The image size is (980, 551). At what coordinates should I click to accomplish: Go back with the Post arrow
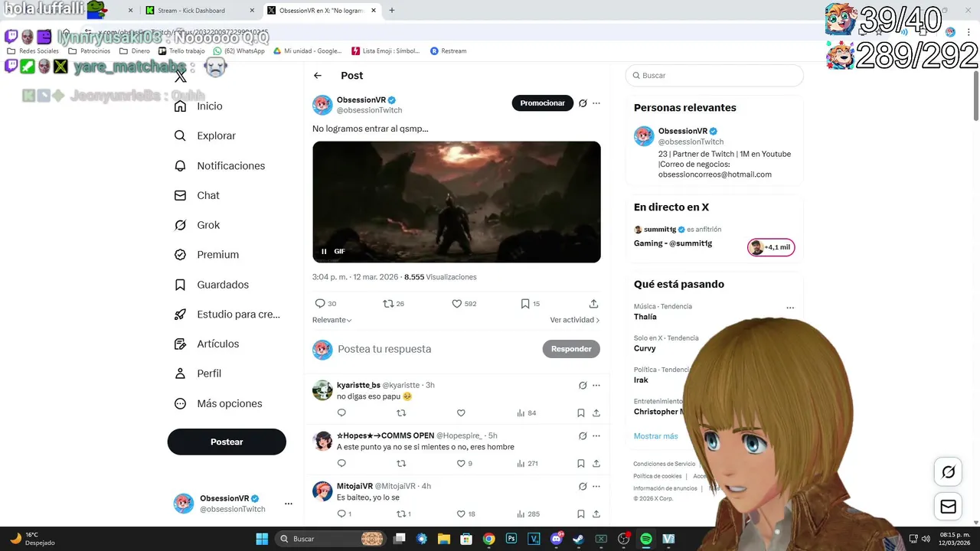click(x=318, y=76)
